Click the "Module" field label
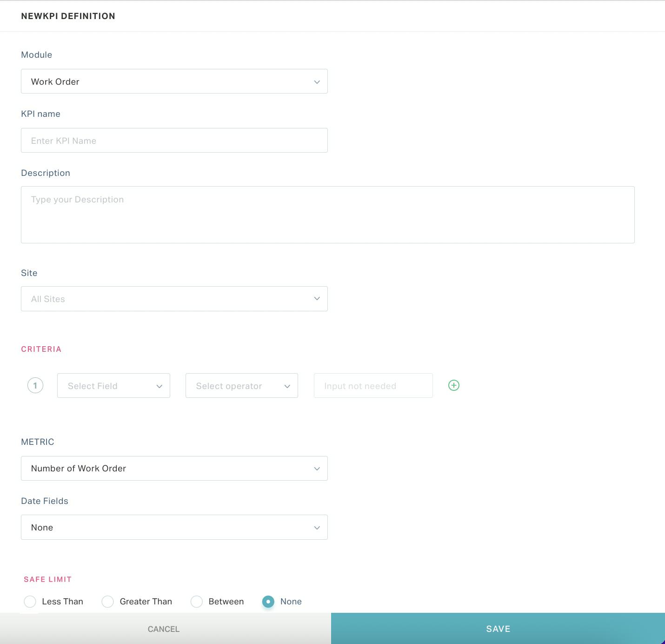This screenshot has width=665, height=644. click(37, 55)
